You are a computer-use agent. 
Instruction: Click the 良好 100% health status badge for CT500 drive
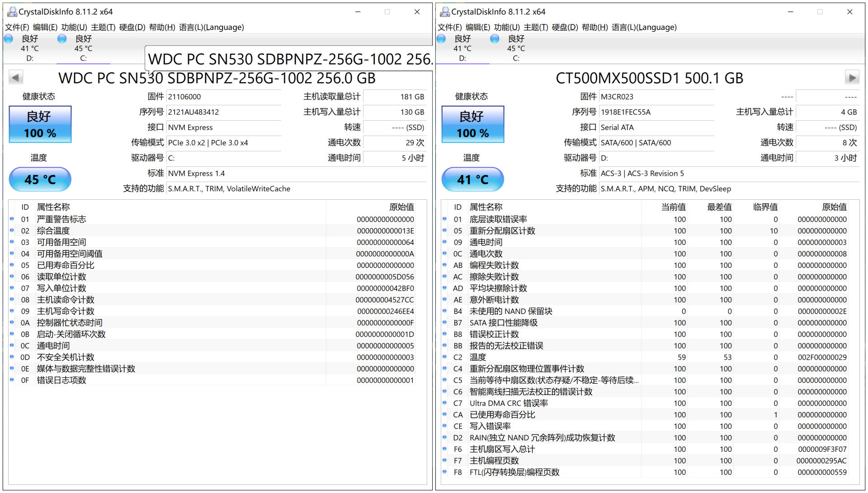click(472, 125)
